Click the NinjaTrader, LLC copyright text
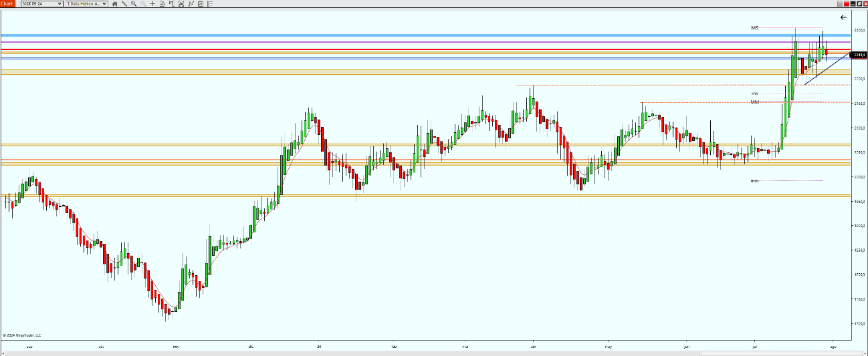The image size is (868, 356). 22,335
